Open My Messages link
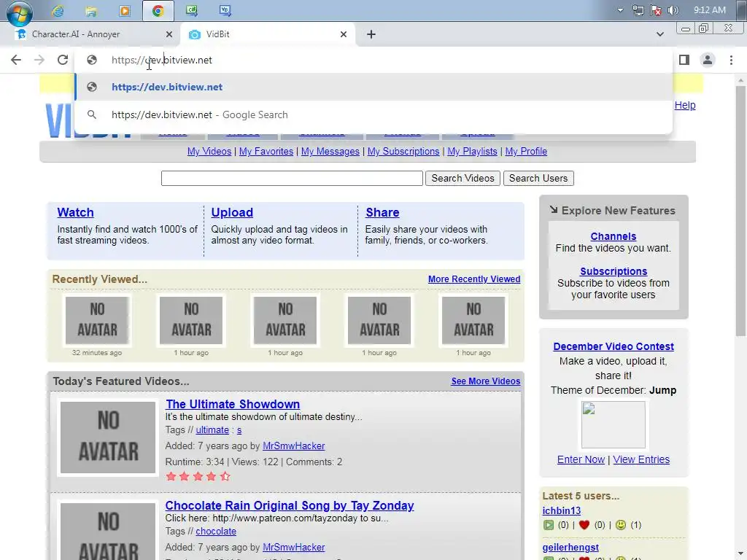Image resolution: width=747 pixels, height=560 pixels. tap(330, 152)
